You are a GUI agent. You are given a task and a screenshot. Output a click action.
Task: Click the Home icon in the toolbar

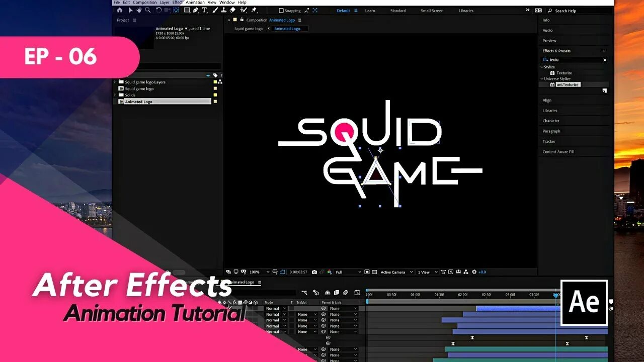pyautogui.click(x=120, y=10)
